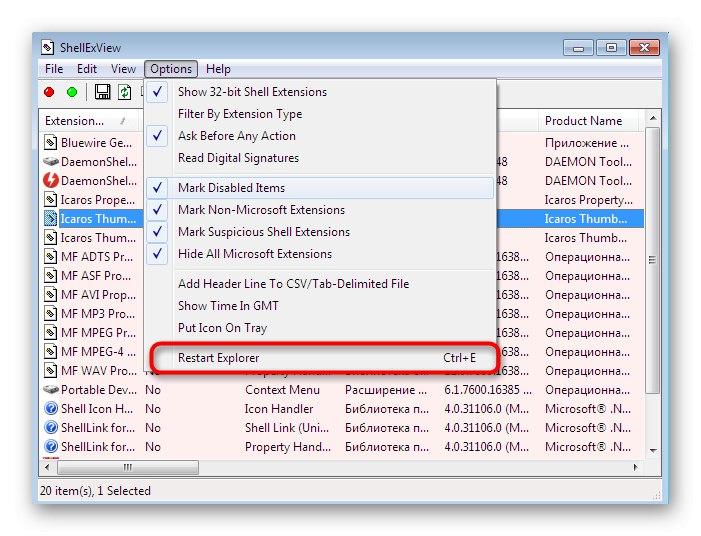Click the status bar item count text
Image resolution: width=701 pixels, height=536 pixels.
pyautogui.click(x=95, y=490)
